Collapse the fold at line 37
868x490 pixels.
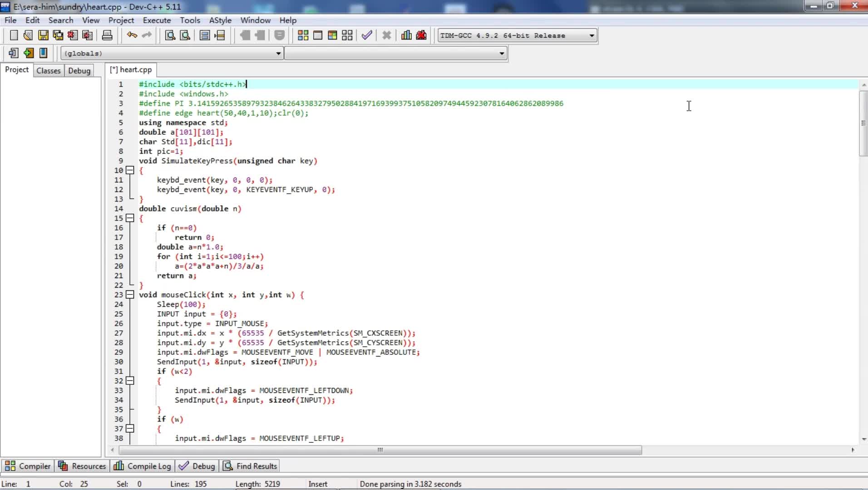pos(130,428)
